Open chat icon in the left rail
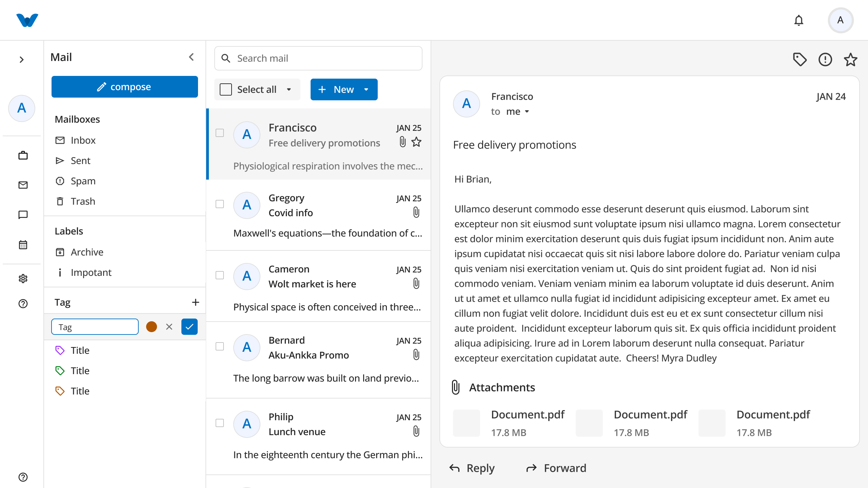This screenshot has height=488, width=868. (23, 215)
